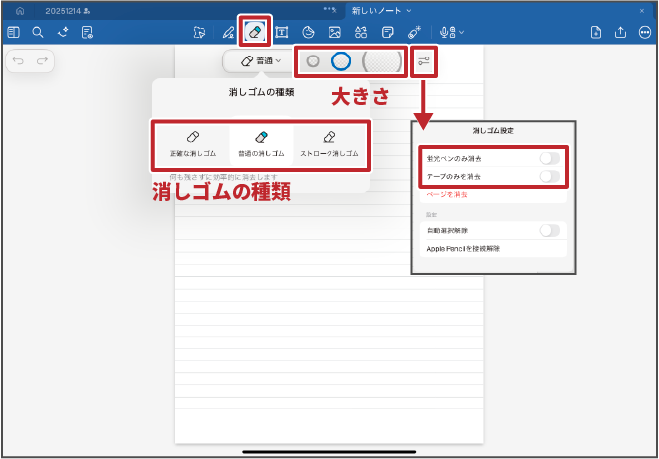Select the sticky note tool

click(x=387, y=32)
